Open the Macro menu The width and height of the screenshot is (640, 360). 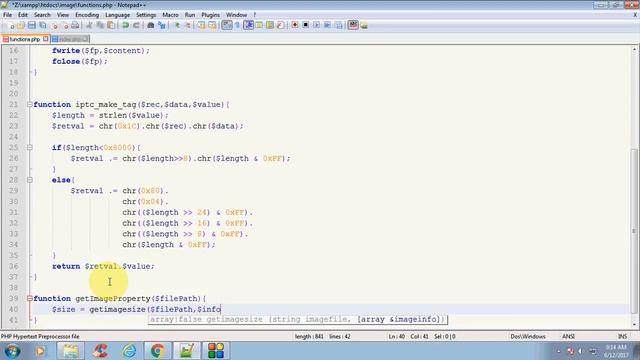click(x=170, y=15)
